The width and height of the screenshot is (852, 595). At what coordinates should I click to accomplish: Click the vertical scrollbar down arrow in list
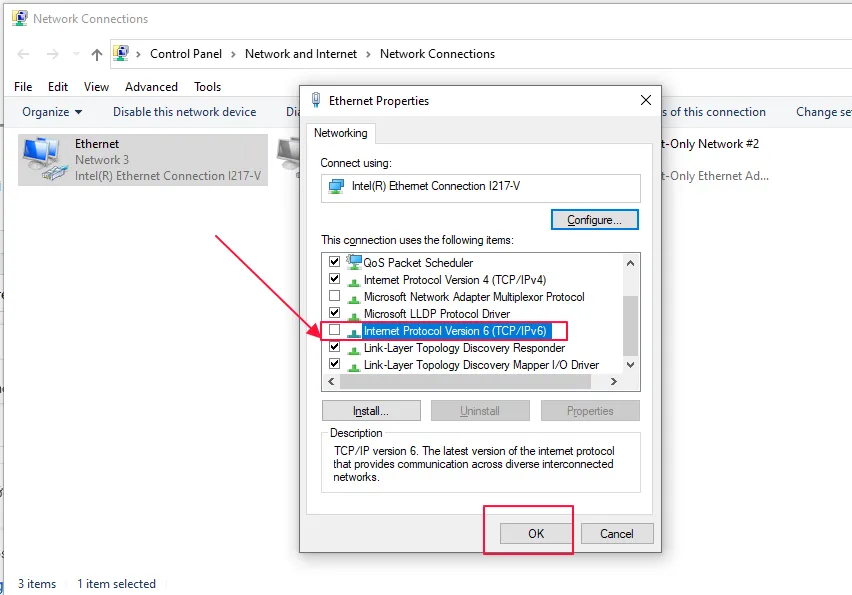(630, 365)
